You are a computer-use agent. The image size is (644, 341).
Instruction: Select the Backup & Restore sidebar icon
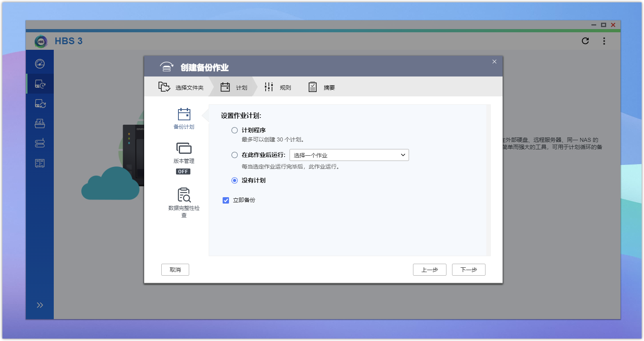40,84
